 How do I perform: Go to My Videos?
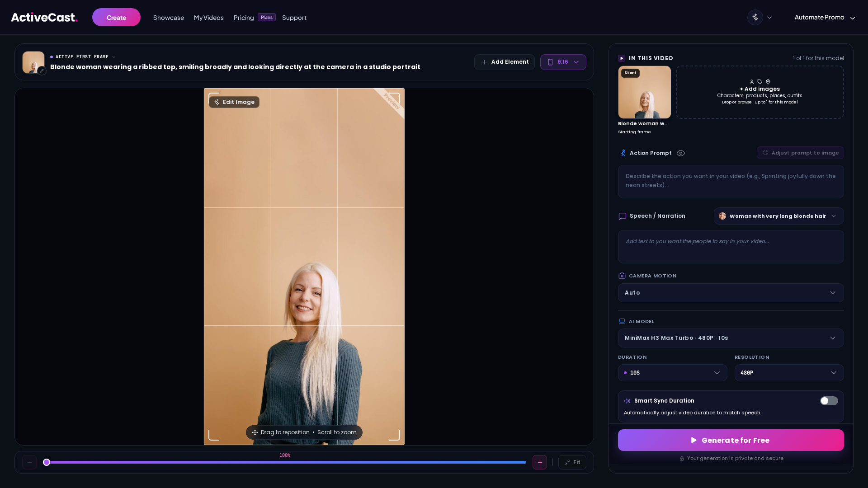point(209,18)
